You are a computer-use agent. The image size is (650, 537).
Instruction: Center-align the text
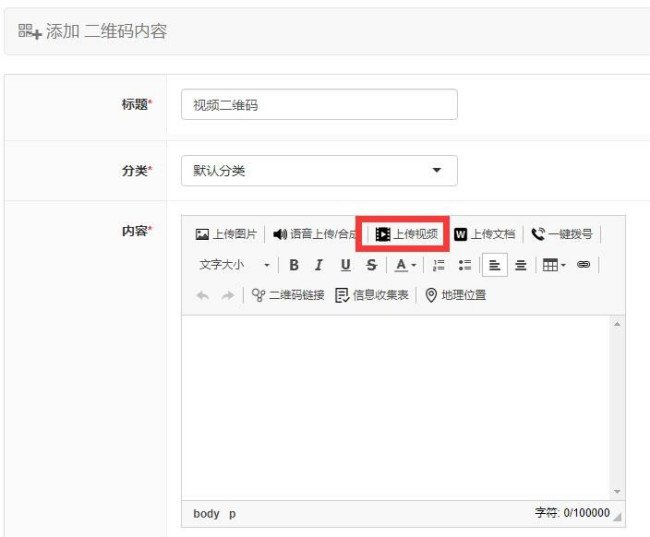pos(521,265)
